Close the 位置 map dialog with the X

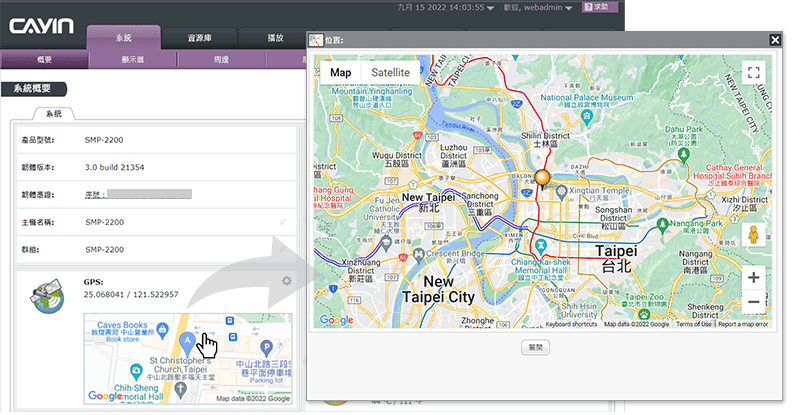[x=775, y=40]
